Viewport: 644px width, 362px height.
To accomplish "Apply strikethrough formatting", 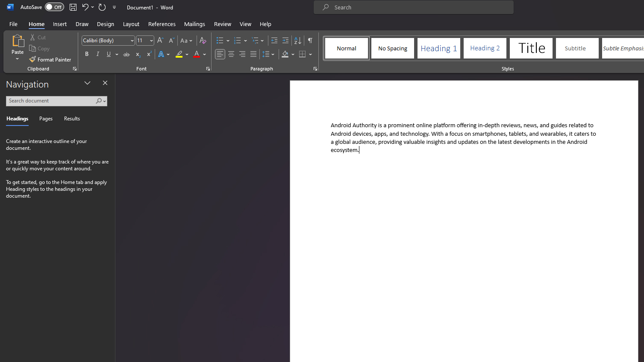I will tap(126, 54).
